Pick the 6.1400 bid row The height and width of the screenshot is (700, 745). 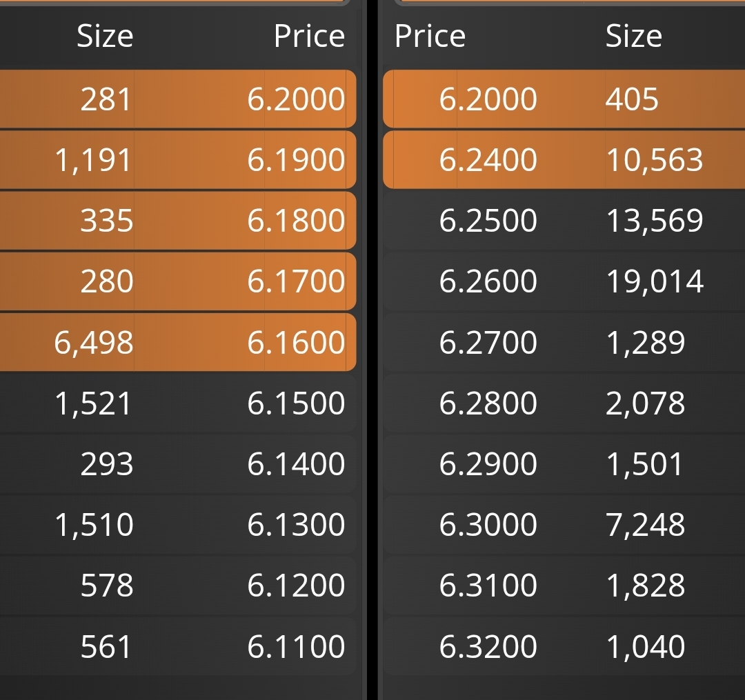pos(178,464)
